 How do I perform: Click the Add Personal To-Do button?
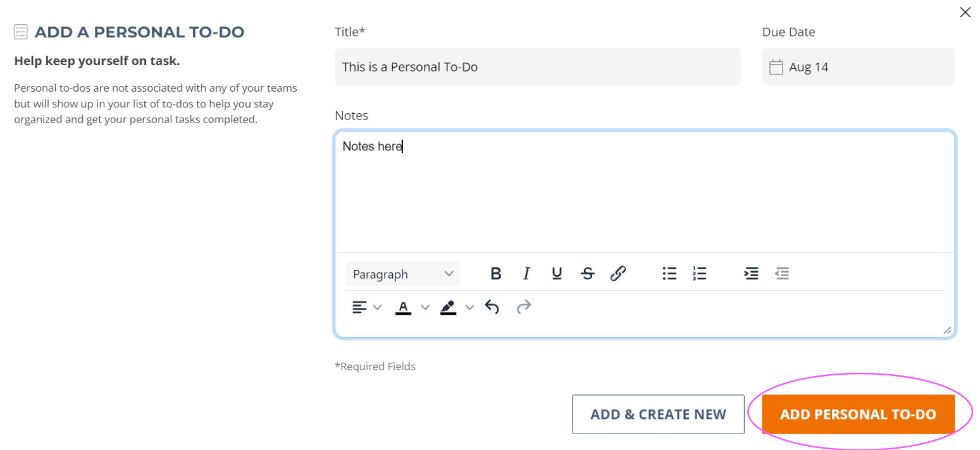coord(858,415)
